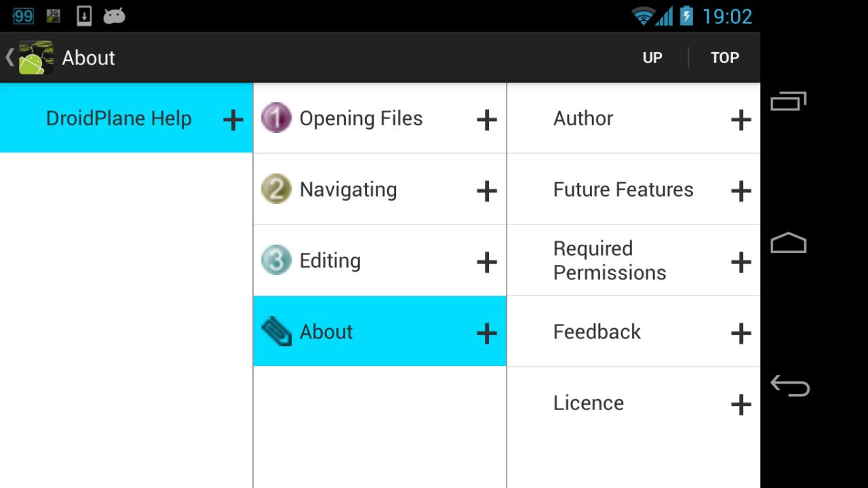The width and height of the screenshot is (868, 488).
Task: Tap the Android back navigation icon
Action: tap(789, 386)
